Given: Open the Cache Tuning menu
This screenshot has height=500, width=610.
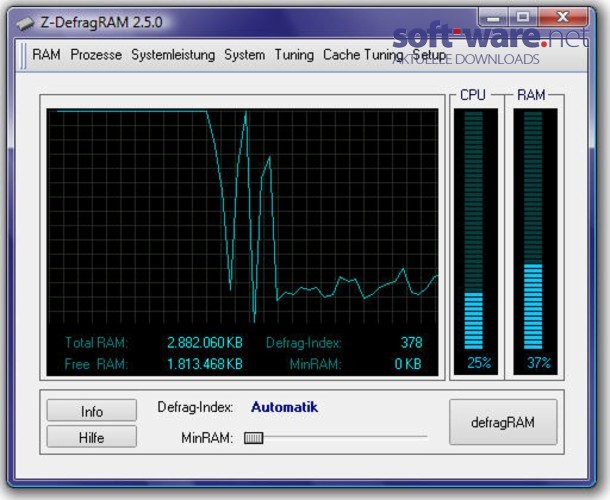Looking at the screenshot, I should [x=363, y=55].
